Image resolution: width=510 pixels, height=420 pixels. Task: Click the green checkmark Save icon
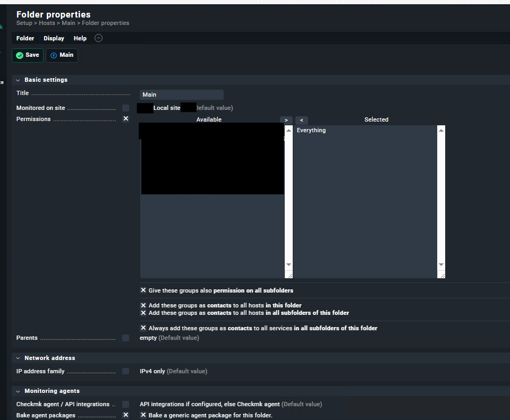click(x=20, y=55)
